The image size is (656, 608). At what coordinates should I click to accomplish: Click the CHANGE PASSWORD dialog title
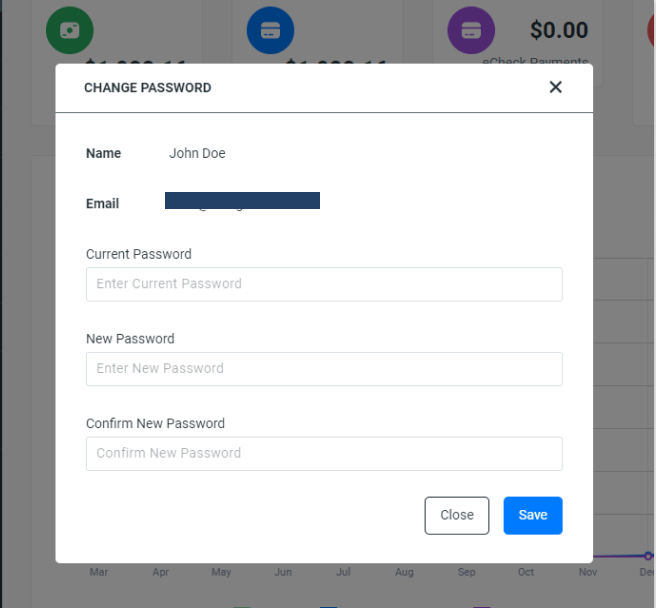pos(148,87)
